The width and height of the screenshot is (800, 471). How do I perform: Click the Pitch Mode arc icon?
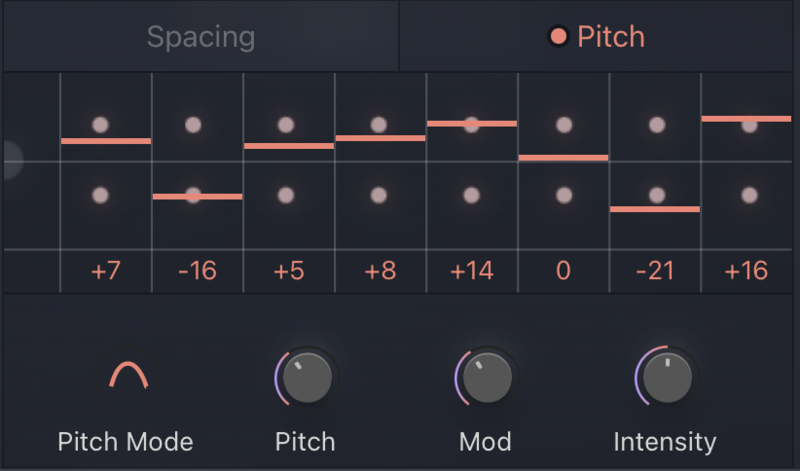point(128,376)
